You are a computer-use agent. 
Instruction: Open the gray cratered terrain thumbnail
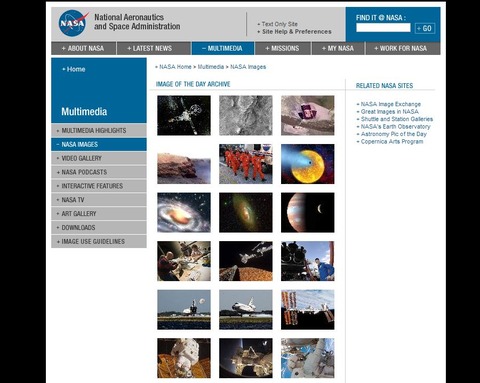click(246, 115)
